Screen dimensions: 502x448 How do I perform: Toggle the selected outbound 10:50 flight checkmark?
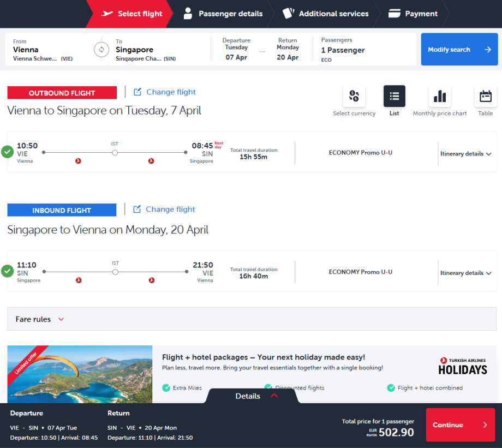click(x=8, y=152)
